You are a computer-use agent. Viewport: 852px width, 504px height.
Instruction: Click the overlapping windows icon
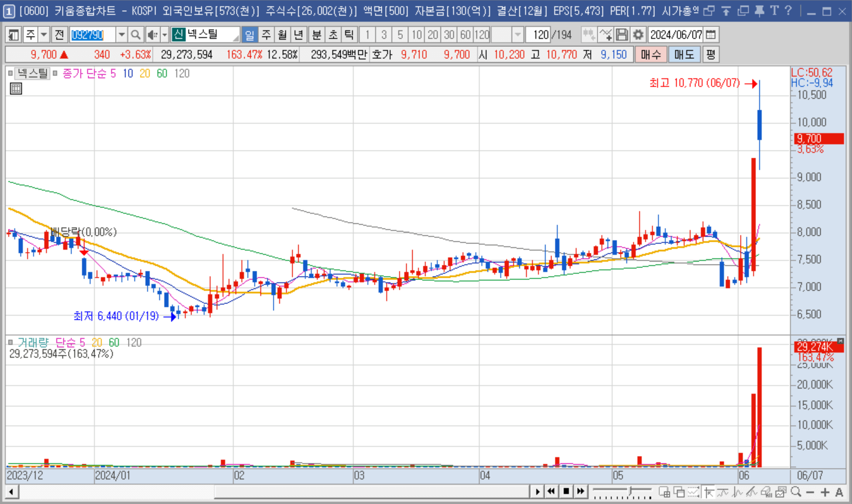tap(679, 492)
